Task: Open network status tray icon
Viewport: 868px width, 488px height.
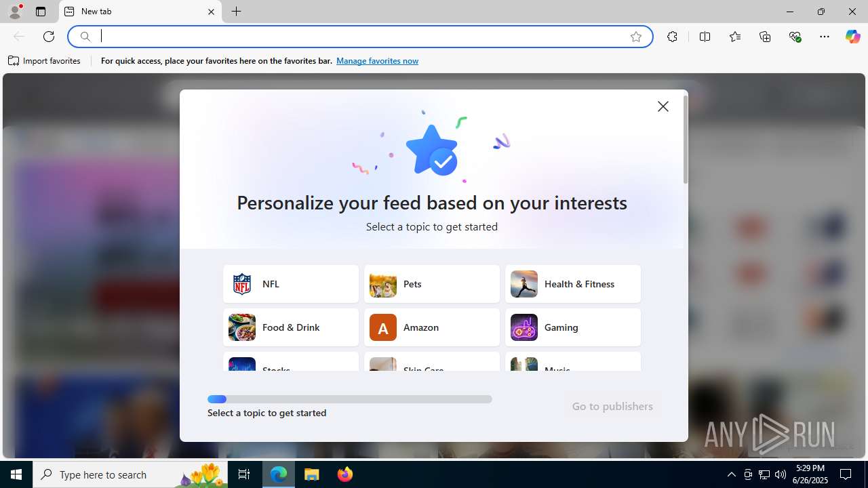Action: coord(764,474)
